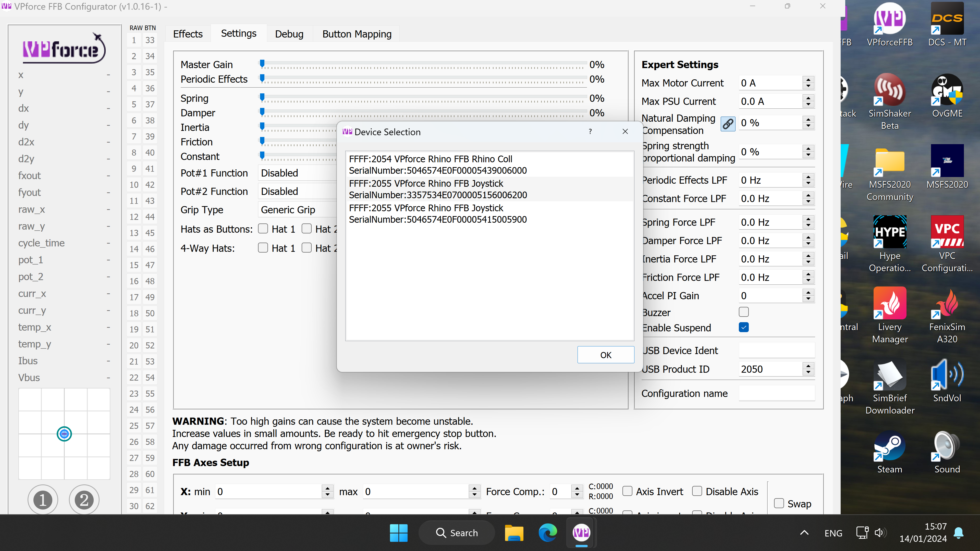Image resolution: width=980 pixels, height=551 pixels.
Task: Uncheck the Enable Suspend checkbox
Action: pyautogui.click(x=743, y=327)
